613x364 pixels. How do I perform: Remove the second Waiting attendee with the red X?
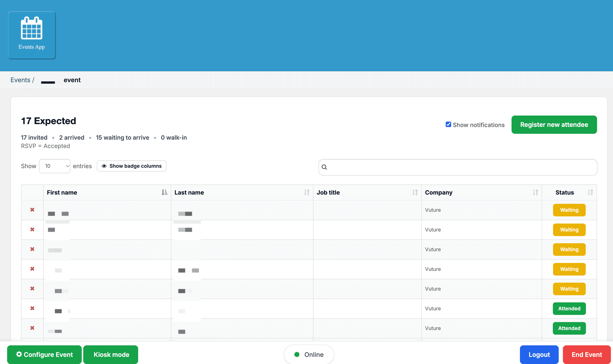pos(32,229)
